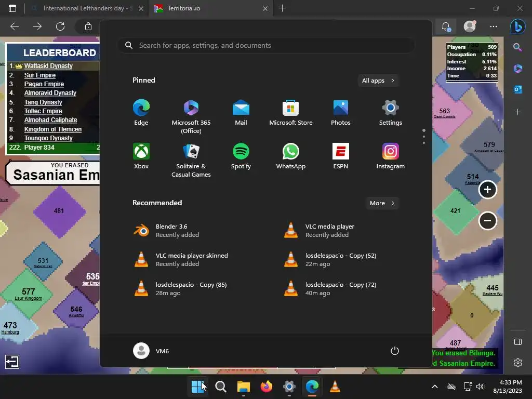The width and height of the screenshot is (532, 399).
Task: Show hidden system tray icons
Action: (x=435, y=387)
